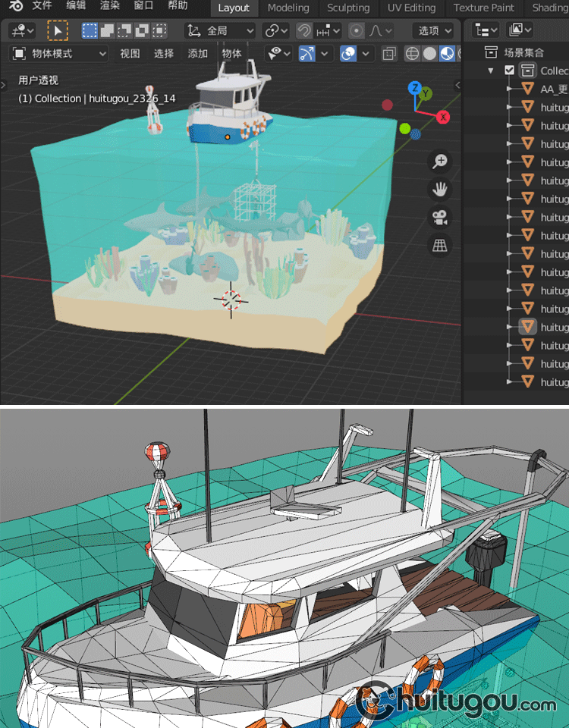Select the tweak arrow cursor tool

tap(57, 31)
